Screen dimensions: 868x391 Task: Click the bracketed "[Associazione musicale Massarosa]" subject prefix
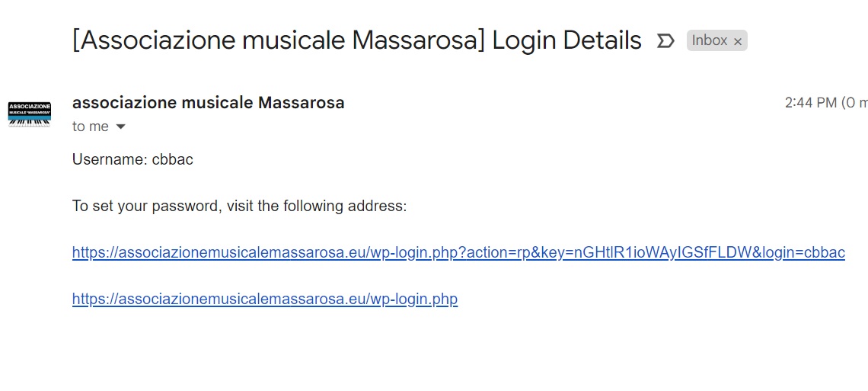[x=279, y=40]
